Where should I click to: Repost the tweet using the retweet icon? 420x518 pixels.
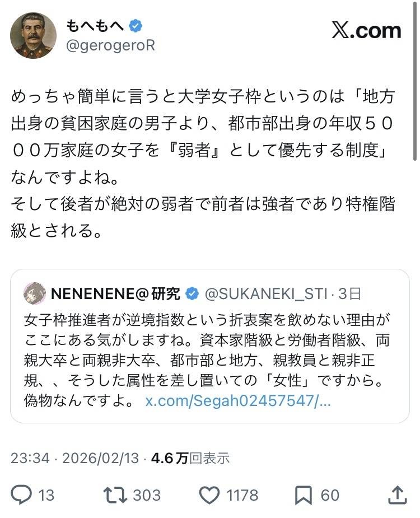[x=114, y=494]
